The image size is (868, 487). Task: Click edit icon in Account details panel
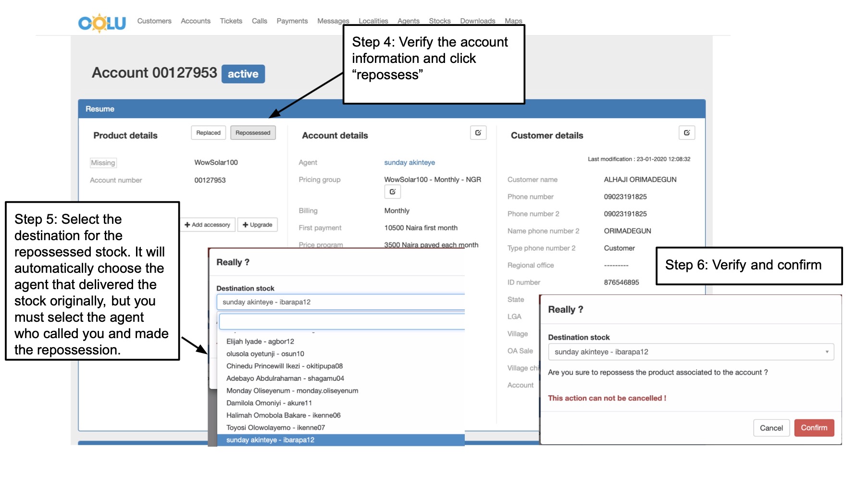point(478,133)
